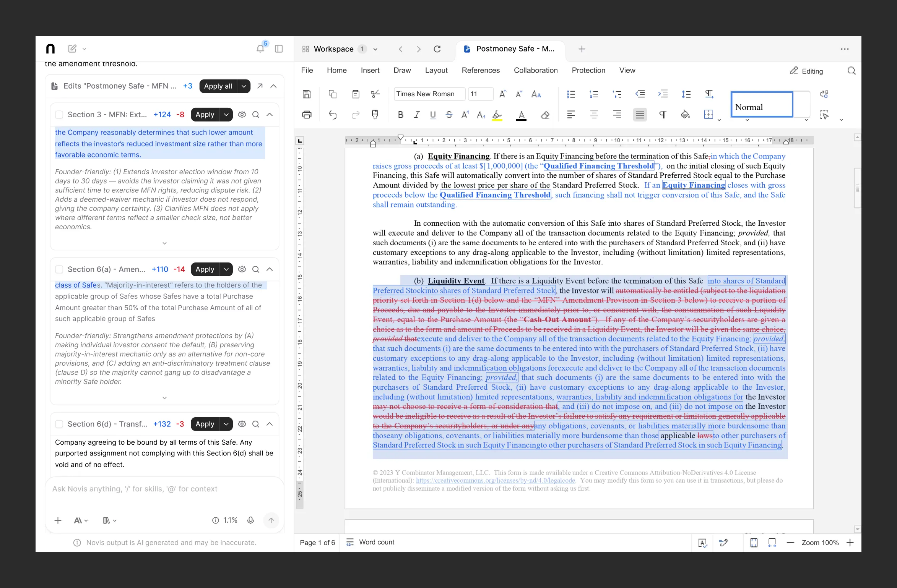Clear formatting with the eraser icon
Image resolution: width=897 pixels, height=588 pixels.
(545, 115)
